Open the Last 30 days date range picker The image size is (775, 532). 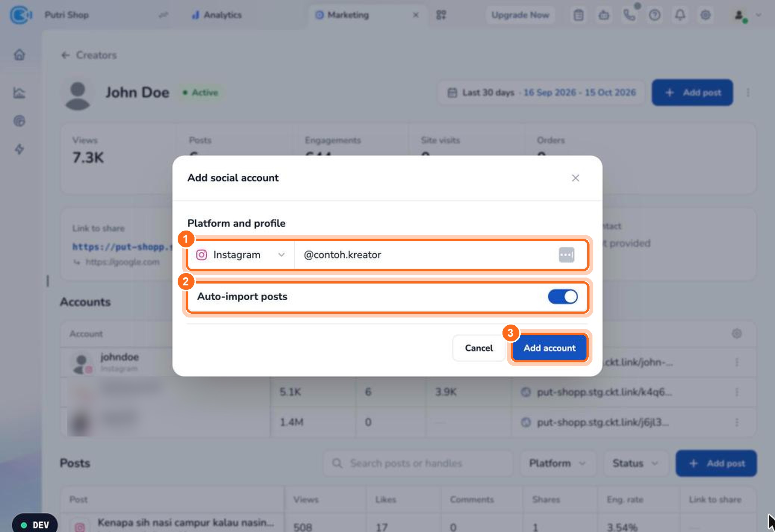tap(541, 93)
